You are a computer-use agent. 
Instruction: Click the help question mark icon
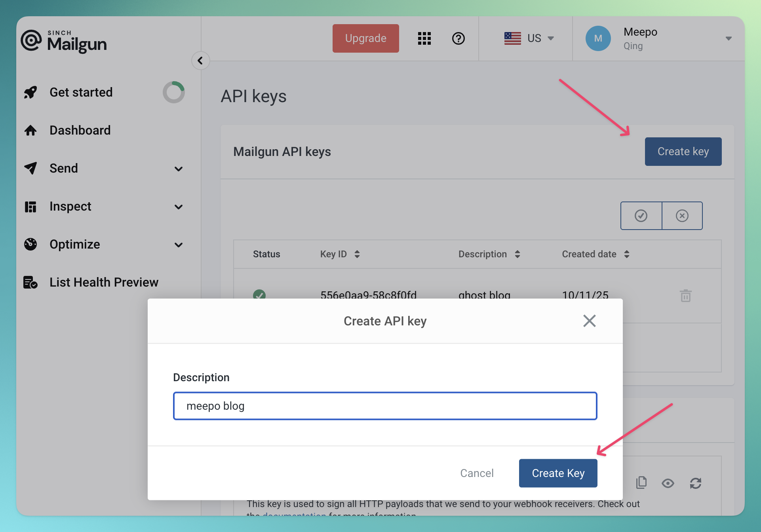[458, 38]
